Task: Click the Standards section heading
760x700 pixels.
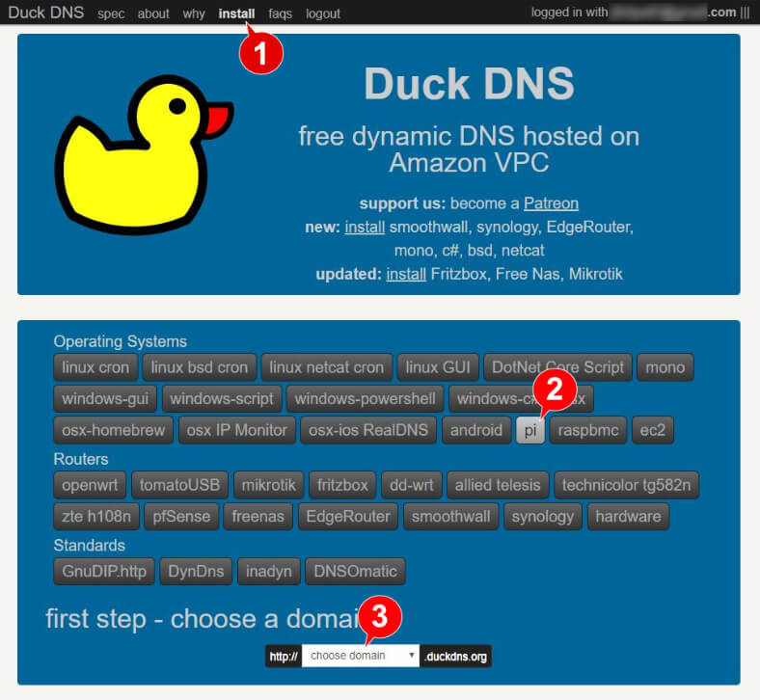Action: (89, 546)
